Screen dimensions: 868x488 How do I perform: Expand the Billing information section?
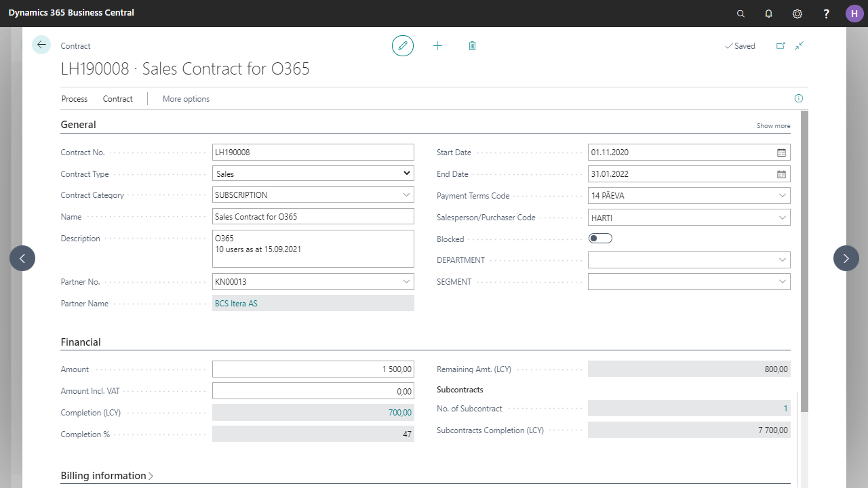107,476
